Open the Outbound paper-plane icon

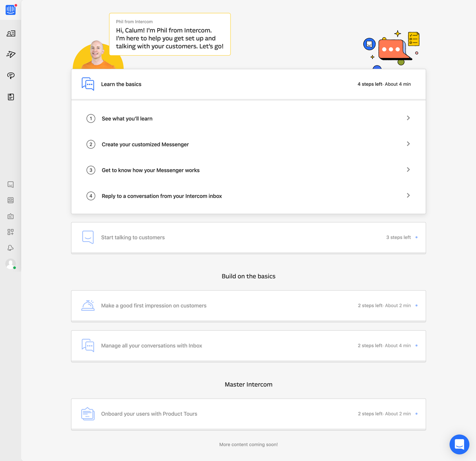pos(11,54)
